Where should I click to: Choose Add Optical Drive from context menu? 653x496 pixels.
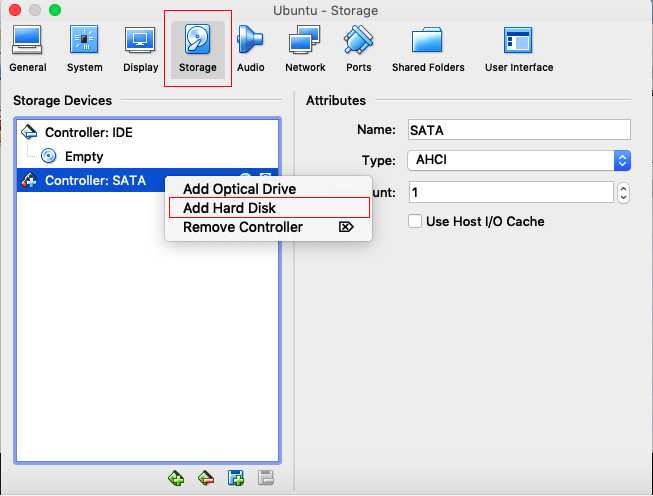tap(268, 189)
